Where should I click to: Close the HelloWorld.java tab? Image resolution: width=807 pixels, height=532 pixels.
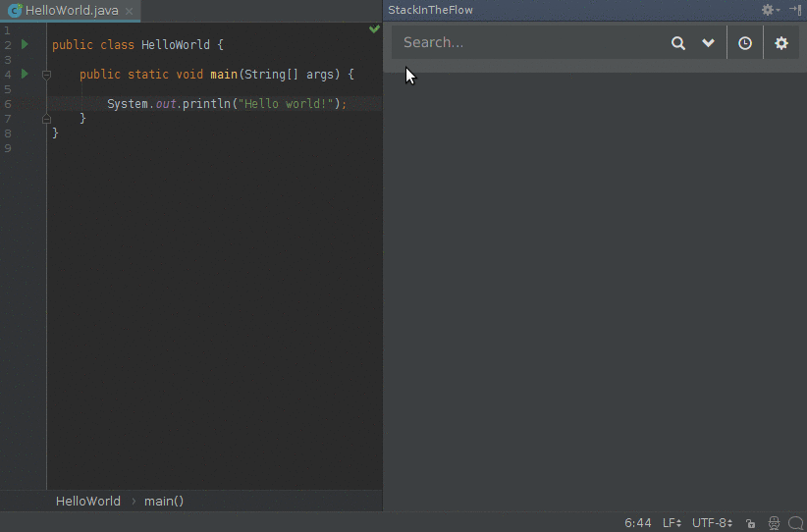(130, 11)
